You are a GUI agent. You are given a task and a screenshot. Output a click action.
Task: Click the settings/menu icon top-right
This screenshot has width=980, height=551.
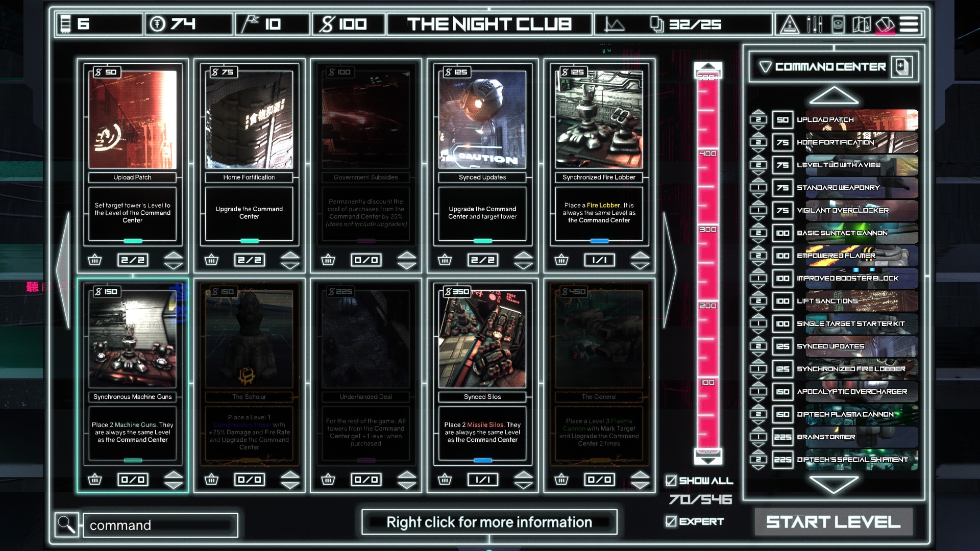point(910,23)
